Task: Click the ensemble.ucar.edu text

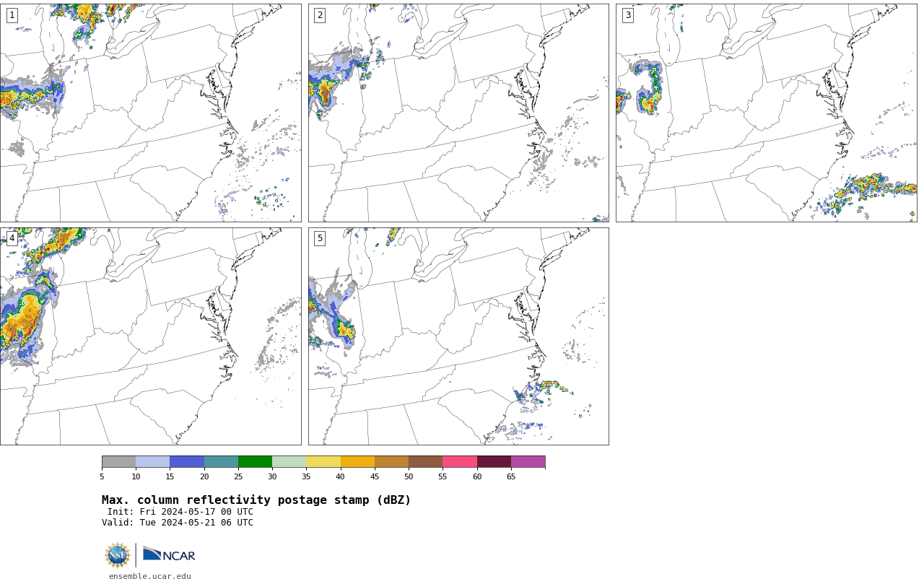Action: (150, 576)
